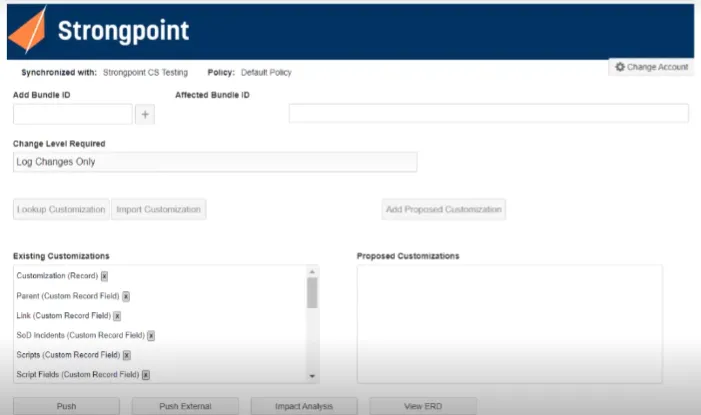Remove Scripts (Custom Record Field) with its x
This screenshot has width=701, height=415.
pyautogui.click(x=127, y=356)
